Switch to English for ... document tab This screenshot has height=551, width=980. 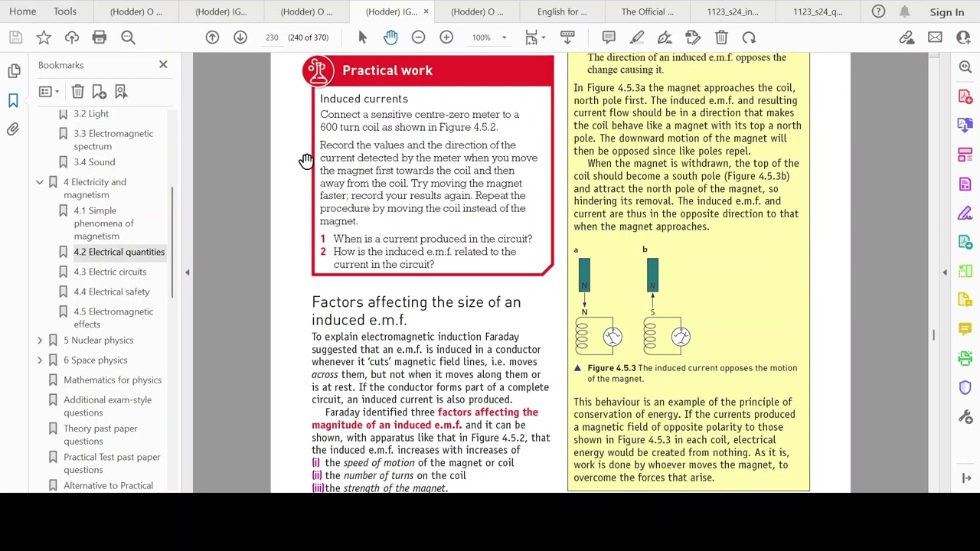[x=562, y=11]
